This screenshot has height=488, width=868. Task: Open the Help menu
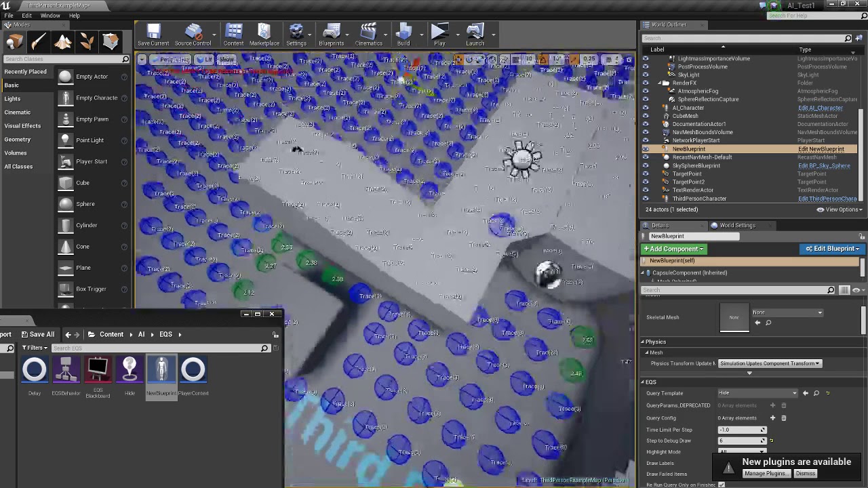tap(75, 16)
